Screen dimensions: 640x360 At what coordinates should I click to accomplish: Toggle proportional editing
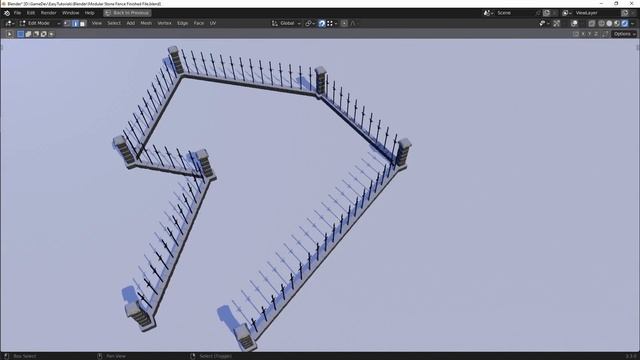point(344,23)
